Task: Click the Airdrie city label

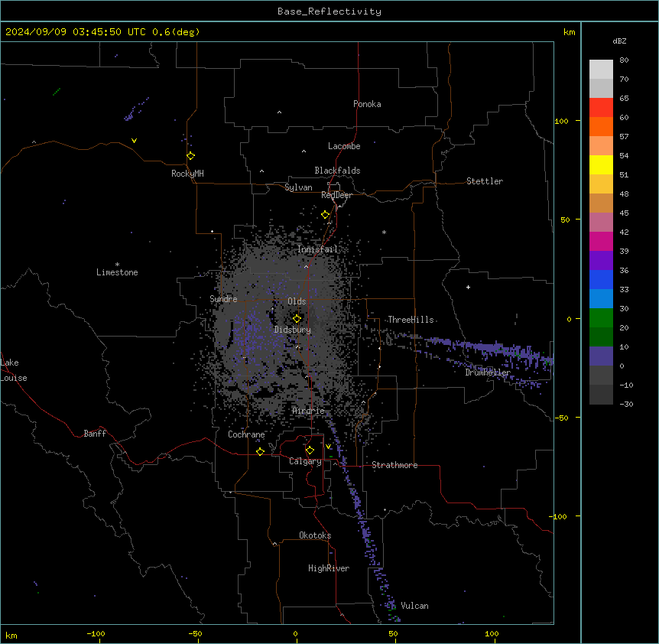Action: pyautogui.click(x=309, y=411)
